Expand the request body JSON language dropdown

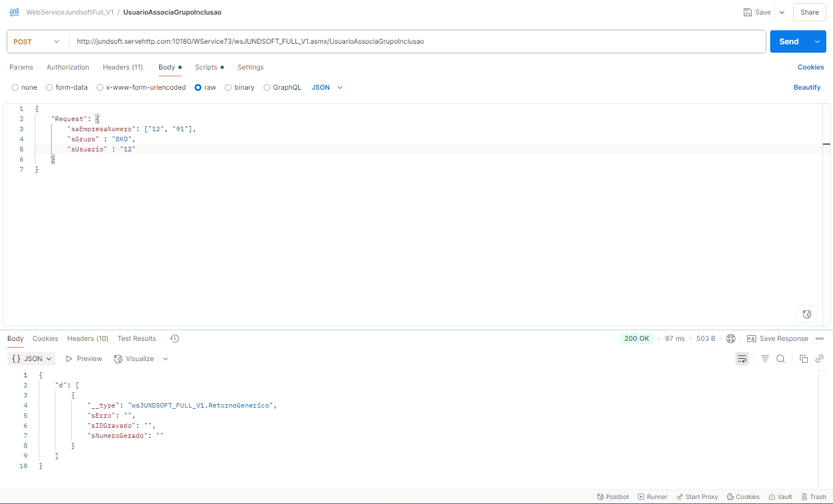pyautogui.click(x=327, y=87)
